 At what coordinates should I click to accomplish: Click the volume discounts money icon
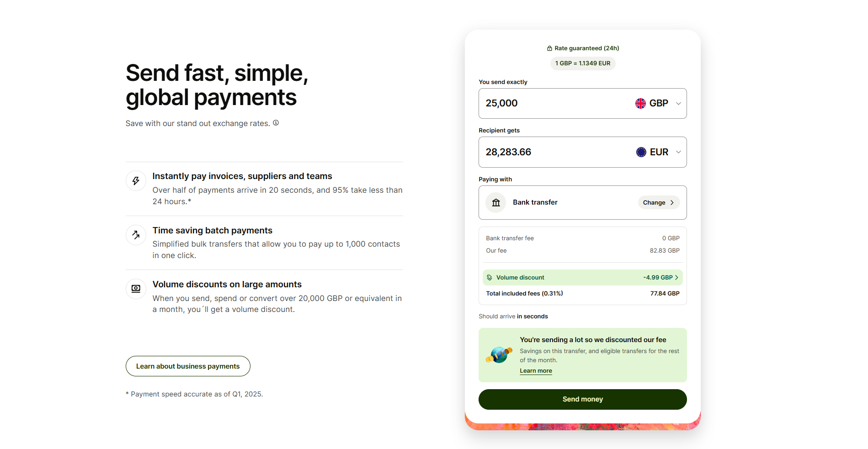(136, 289)
